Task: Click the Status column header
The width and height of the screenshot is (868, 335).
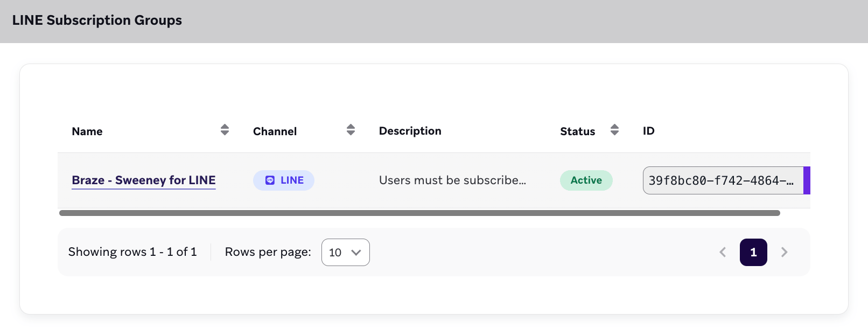Action: (x=577, y=131)
